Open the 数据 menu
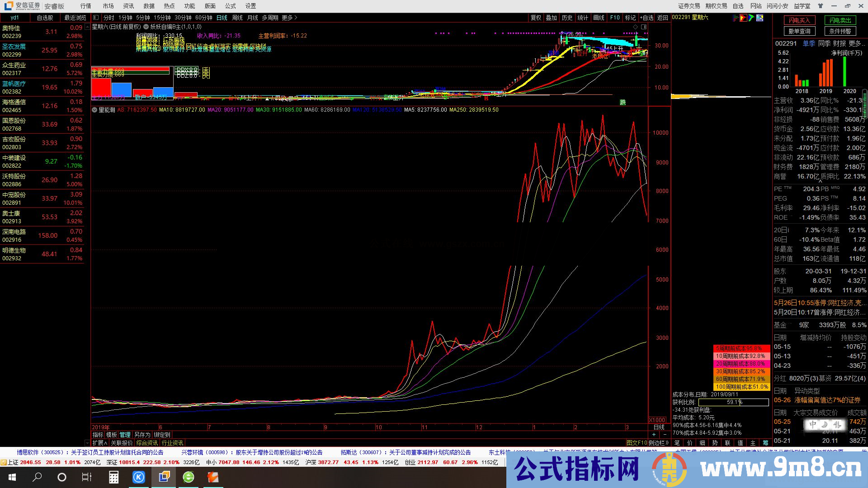The height and width of the screenshot is (488, 868). click(148, 6)
